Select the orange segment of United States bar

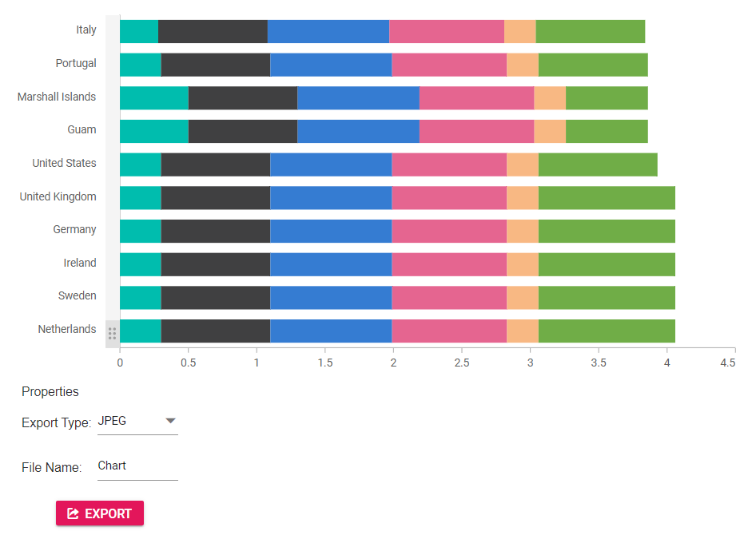523,164
